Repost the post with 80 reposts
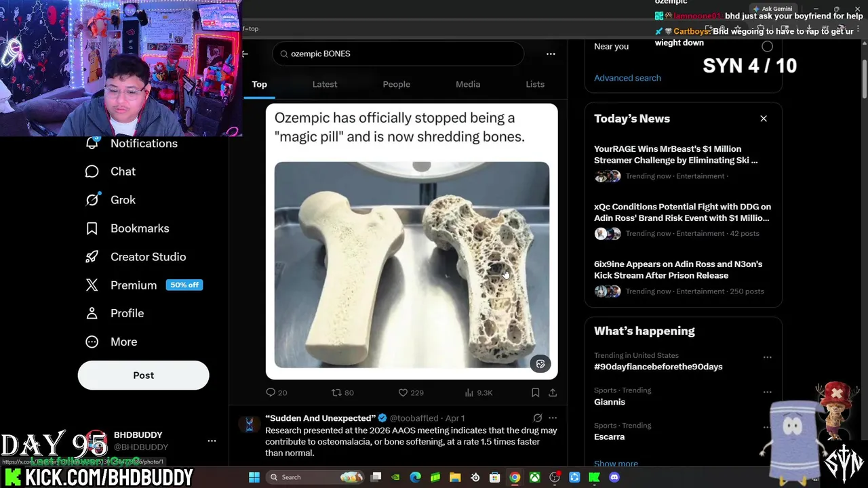Screen dimensions: 868x488 click(x=336, y=392)
